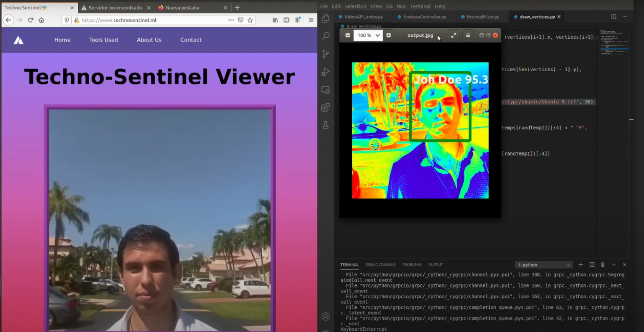Close the terminal panel
This screenshot has width=644, height=332.
tap(625, 265)
